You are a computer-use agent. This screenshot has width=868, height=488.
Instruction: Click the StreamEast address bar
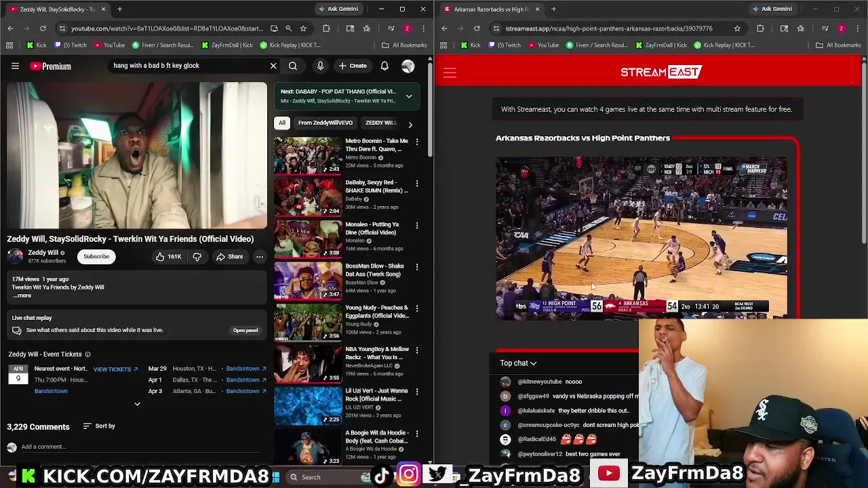(x=608, y=28)
